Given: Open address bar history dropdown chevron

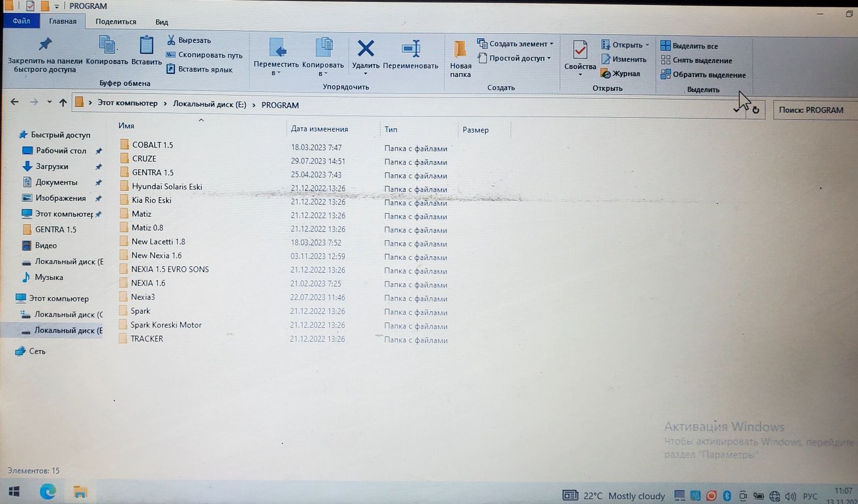Looking at the screenshot, I should 736,110.
